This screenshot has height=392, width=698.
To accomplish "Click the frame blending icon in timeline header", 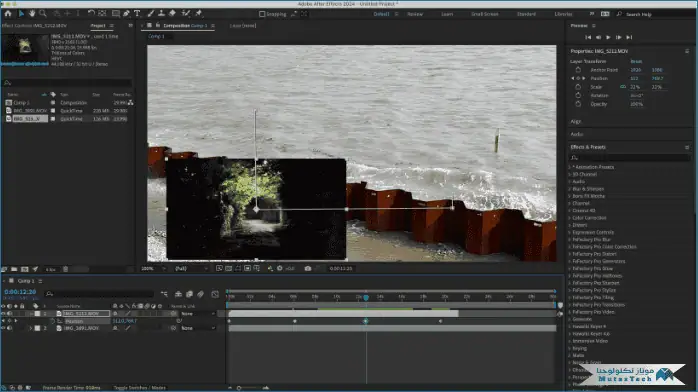I will point(189,294).
